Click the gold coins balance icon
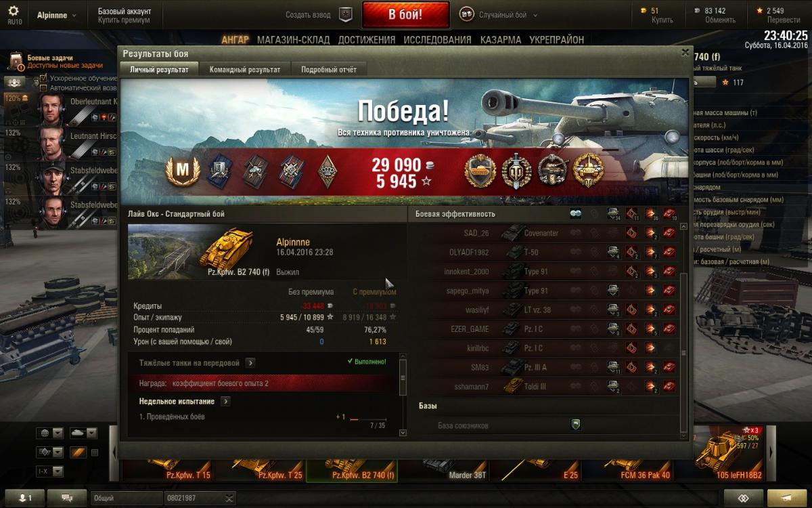Viewport: 812px width, 508px height. (643, 11)
